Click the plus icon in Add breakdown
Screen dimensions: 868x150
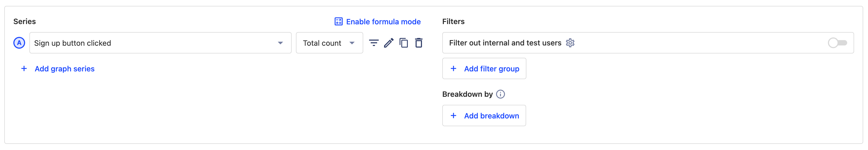(x=453, y=116)
